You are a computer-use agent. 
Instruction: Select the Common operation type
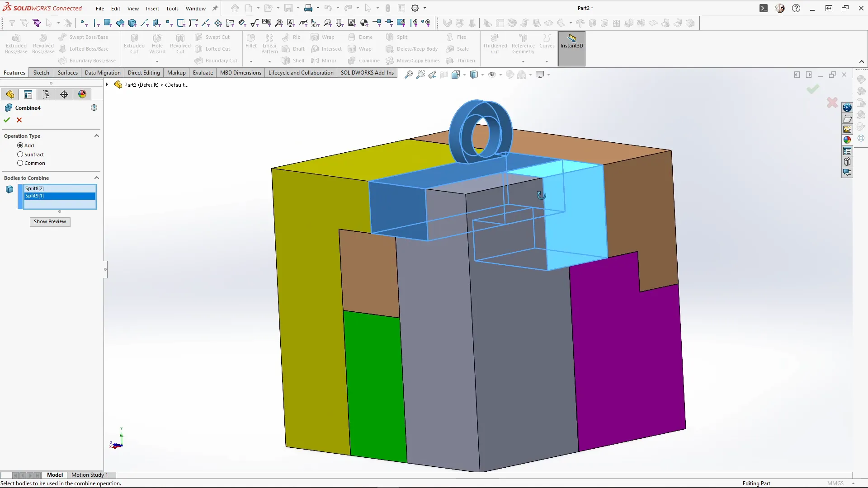click(20, 163)
